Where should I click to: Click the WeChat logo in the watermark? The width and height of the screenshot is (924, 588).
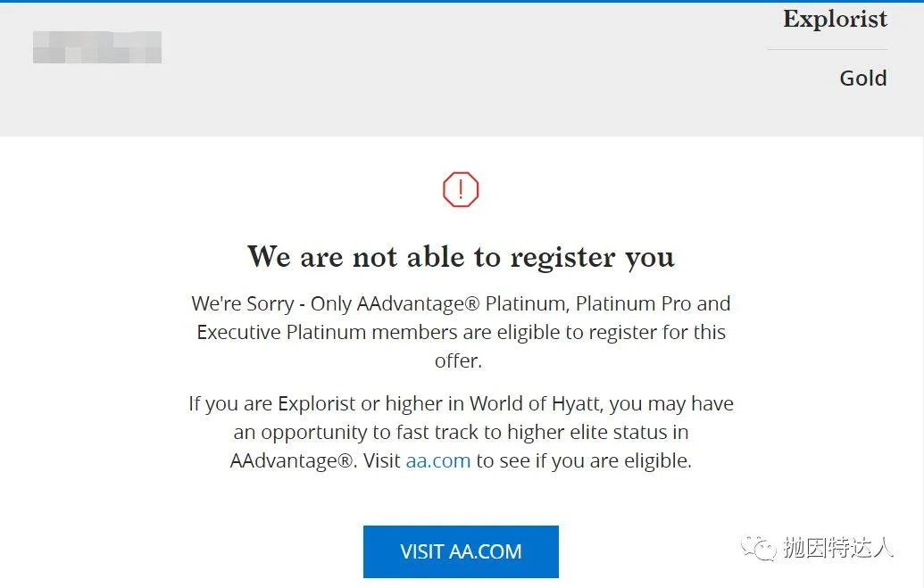coord(759,549)
